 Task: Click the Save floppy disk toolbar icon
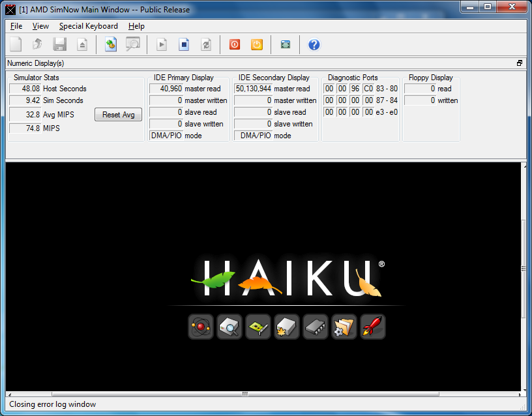[x=59, y=44]
